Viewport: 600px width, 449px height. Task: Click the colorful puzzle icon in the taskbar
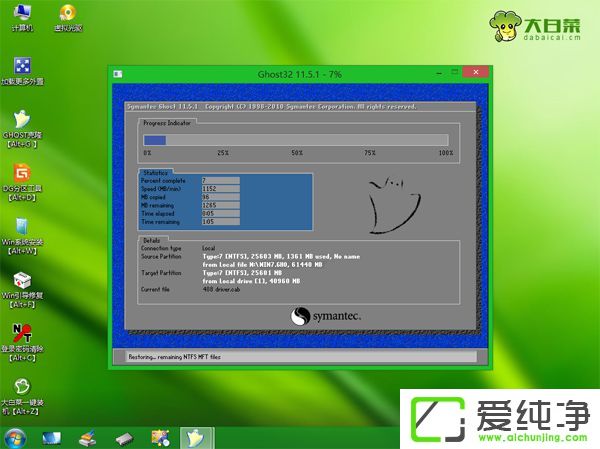(x=160, y=437)
